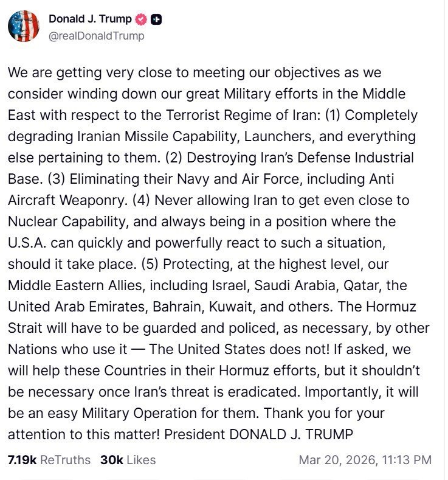Image resolution: width=448 pixels, height=480 pixels.
Task: Click the signature 'President DONALD J. TRUMP'
Action: (260, 434)
